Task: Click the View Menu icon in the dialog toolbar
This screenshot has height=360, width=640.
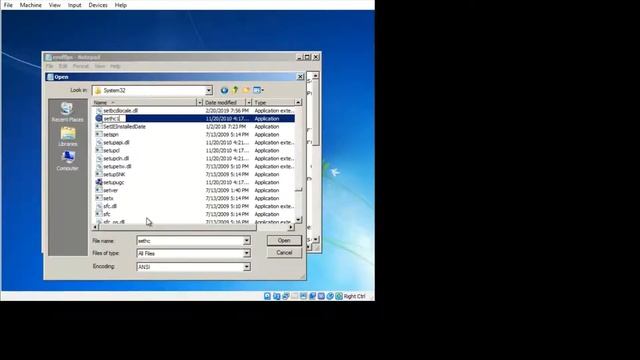Action: coord(258,90)
